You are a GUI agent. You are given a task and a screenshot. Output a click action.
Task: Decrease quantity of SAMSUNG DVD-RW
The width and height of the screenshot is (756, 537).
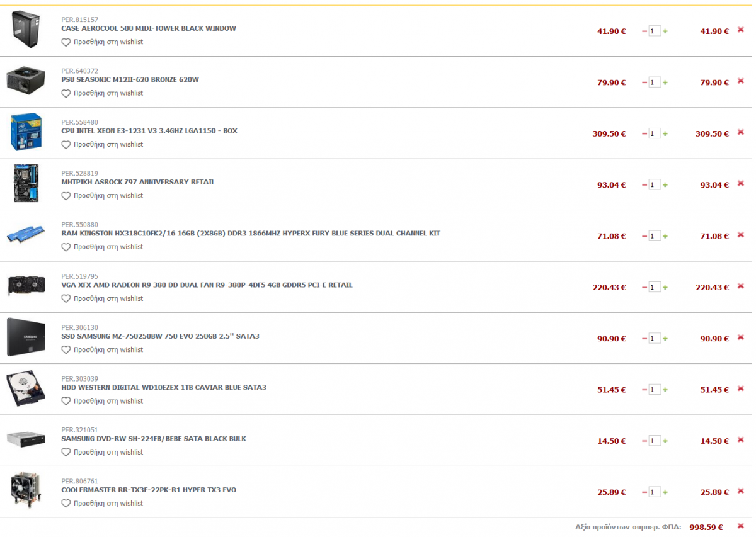click(644, 441)
